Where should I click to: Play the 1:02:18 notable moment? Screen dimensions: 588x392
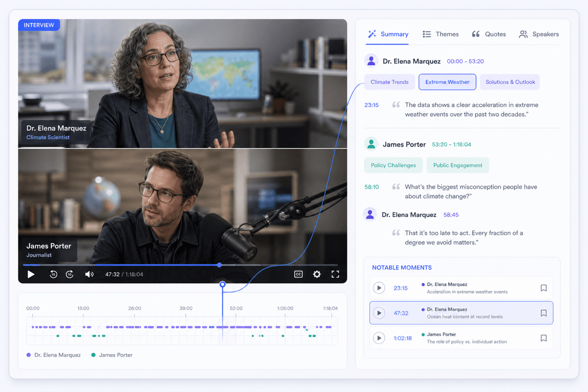click(x=379, y=338)
